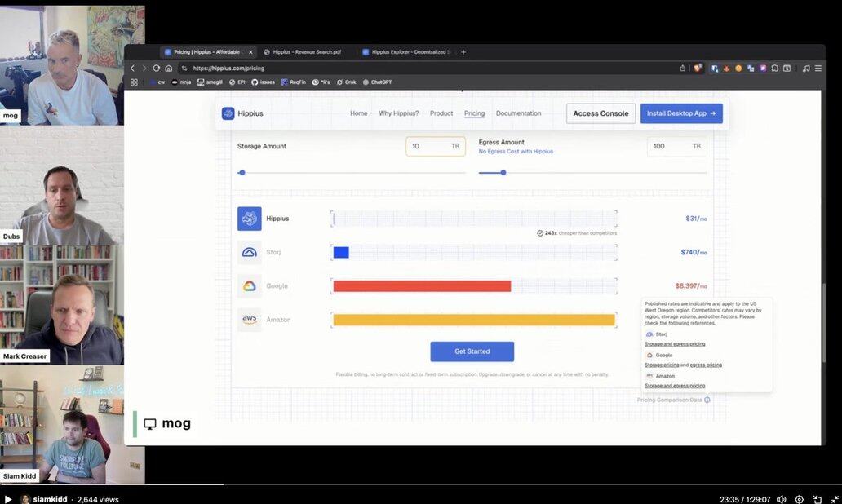
Task: Click the Hippius logo in comparison chart
Action: [x=249, y=219]
